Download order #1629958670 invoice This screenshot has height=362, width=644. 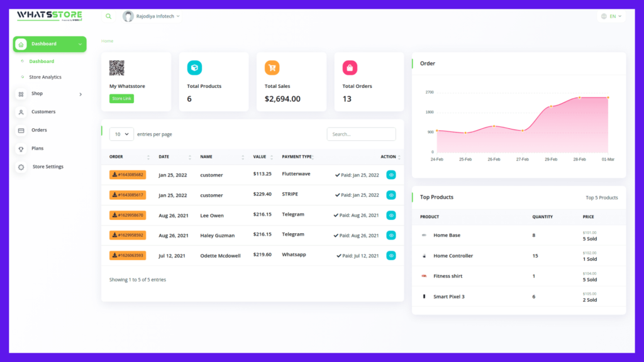(x=128, y=215)
